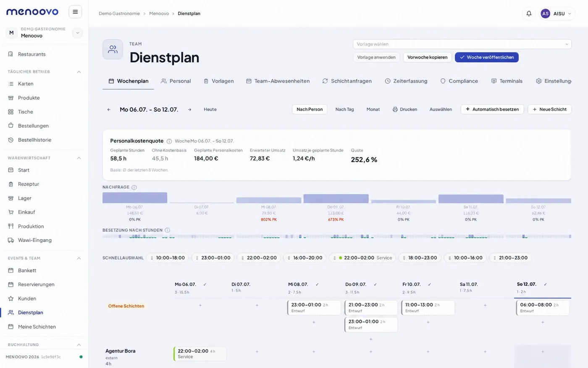This screenshot has width=588, height=368.
Task: Click the Restaurants sidebar icon
Action: [11, 54]
